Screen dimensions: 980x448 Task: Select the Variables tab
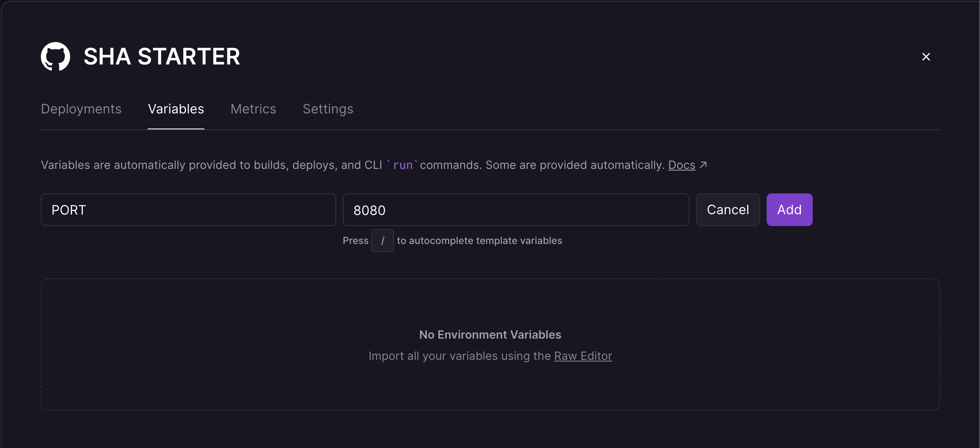coord(176,109)
